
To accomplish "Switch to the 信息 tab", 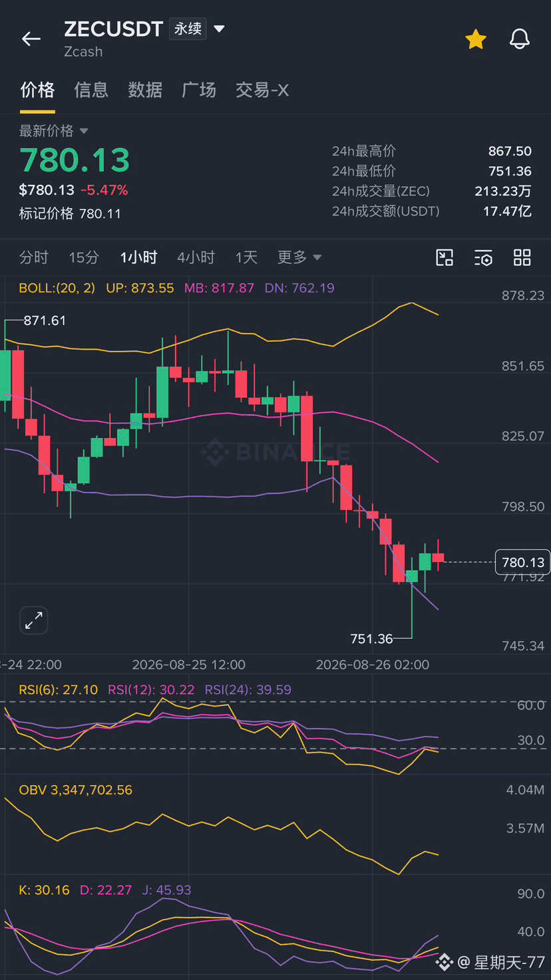I will [91, 90].
